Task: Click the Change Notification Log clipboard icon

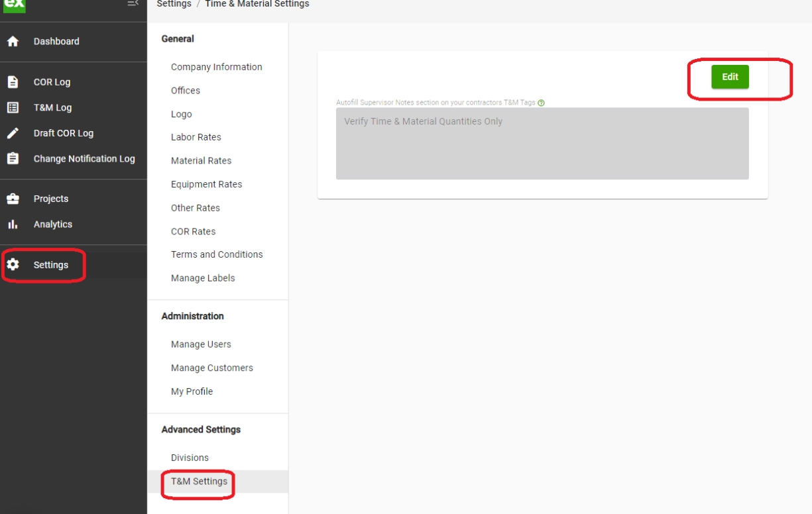Action: 13,159
